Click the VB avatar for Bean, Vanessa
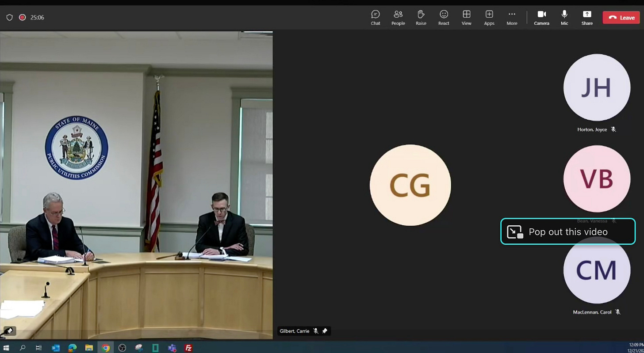644x353 pixels. 597,178
